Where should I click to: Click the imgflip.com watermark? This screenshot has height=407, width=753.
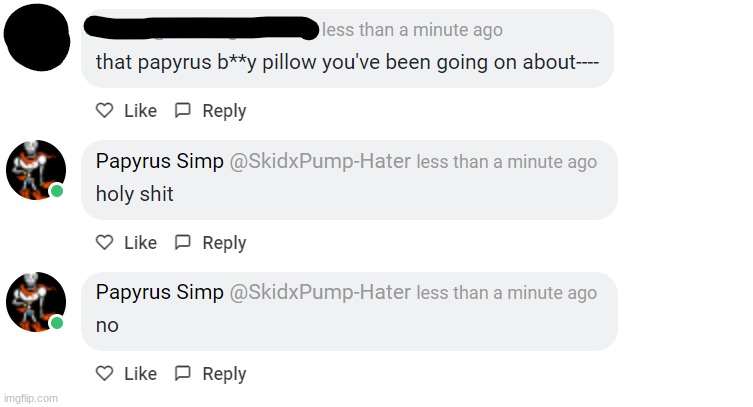30,398
